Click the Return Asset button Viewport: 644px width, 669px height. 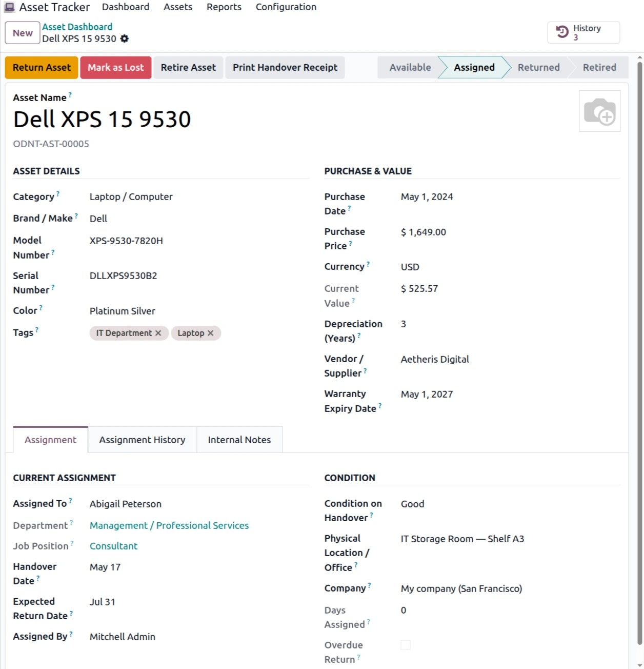pyautogui.click(x=42, y=67)
